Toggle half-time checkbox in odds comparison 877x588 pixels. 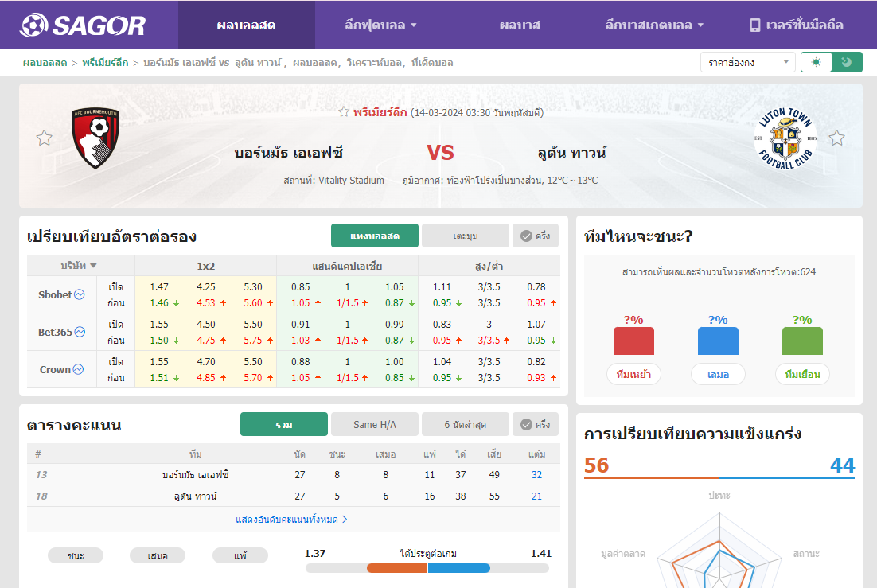[536, 236]
